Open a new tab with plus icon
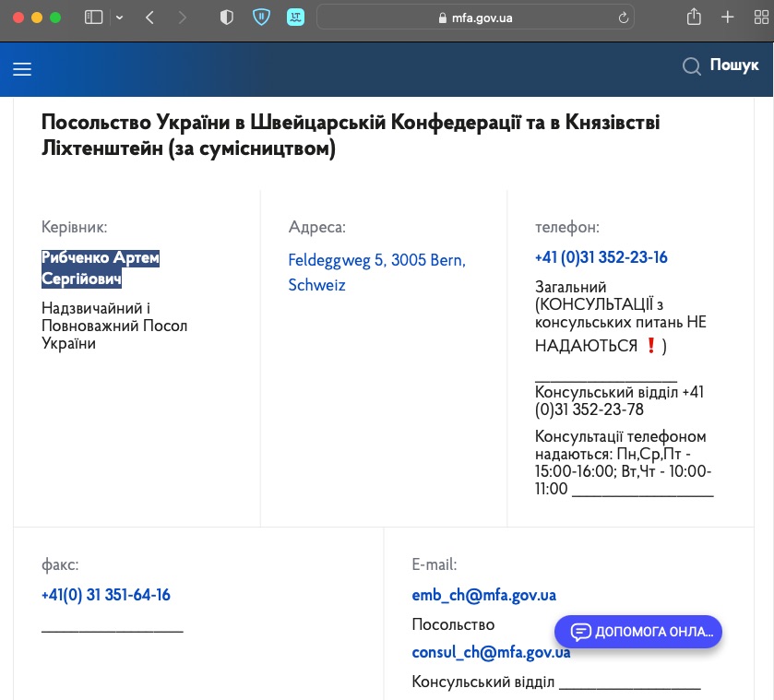The image size is (774, 700). pos(727,18)
